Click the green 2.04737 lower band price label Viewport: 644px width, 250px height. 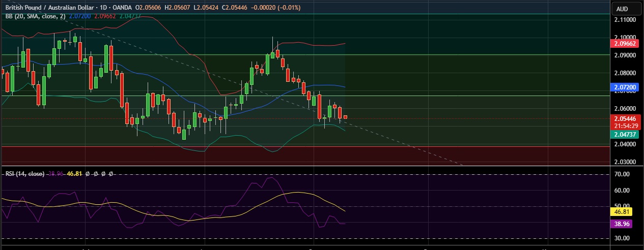tap(625, 134)
